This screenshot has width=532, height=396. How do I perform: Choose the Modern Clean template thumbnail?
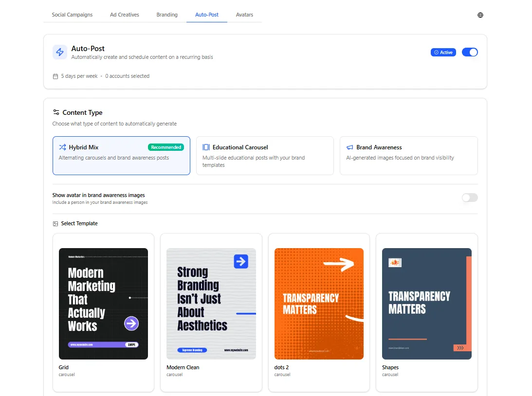click(x=211, y=304)
